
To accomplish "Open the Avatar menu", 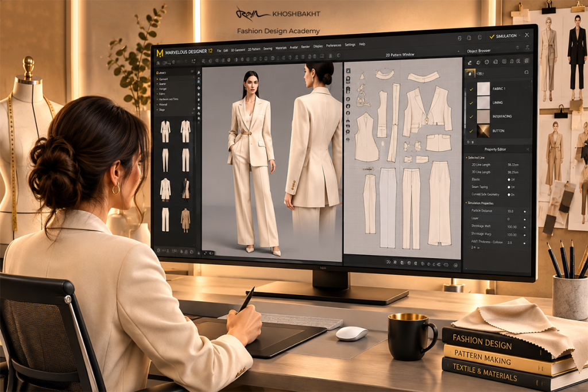I will click(293, 48).
